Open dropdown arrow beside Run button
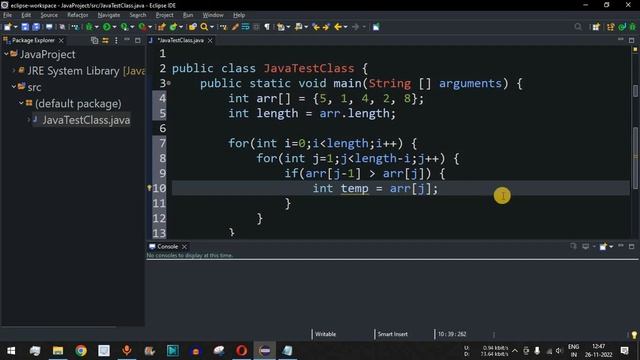Image resolution: width=640 pixels, height=360 pixels. 114,27
